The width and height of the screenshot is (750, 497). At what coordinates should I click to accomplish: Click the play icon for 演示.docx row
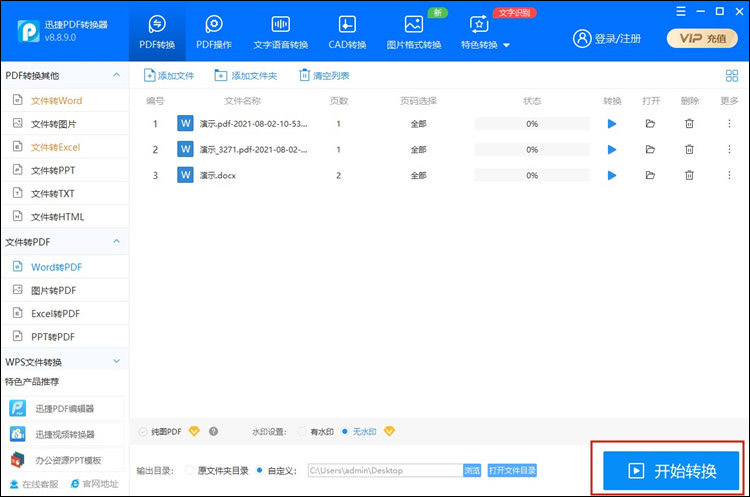tap(612, 175)
